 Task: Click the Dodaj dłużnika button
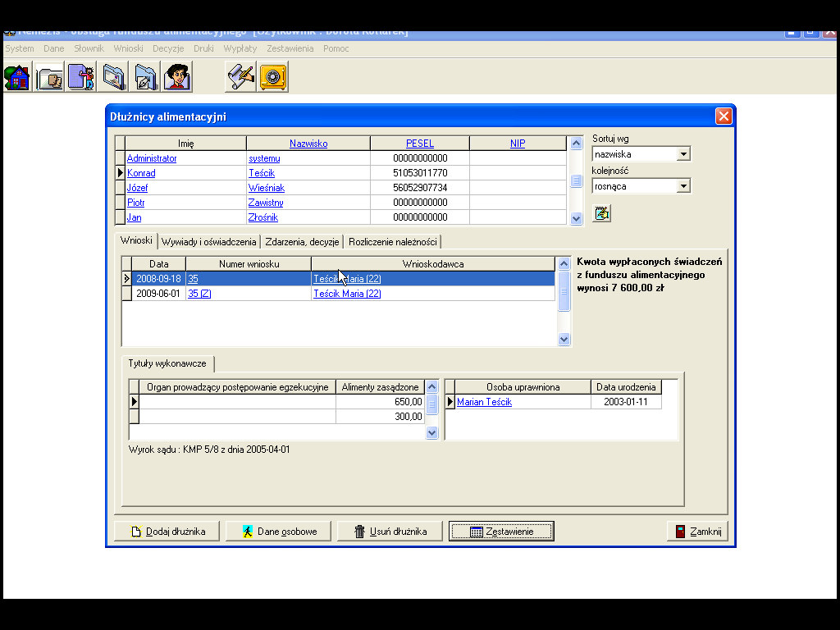tap(167, 532)
